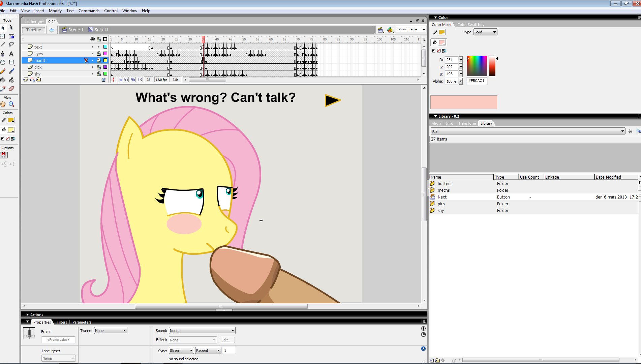
Task: Select the Pencil tool
Action: tap(3, 71)
